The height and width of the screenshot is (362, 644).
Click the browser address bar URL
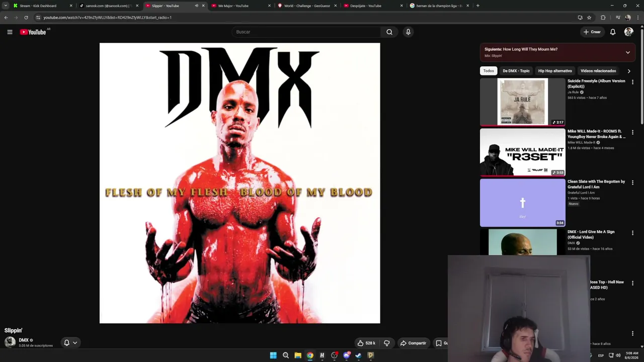click(x=107, y=18)
